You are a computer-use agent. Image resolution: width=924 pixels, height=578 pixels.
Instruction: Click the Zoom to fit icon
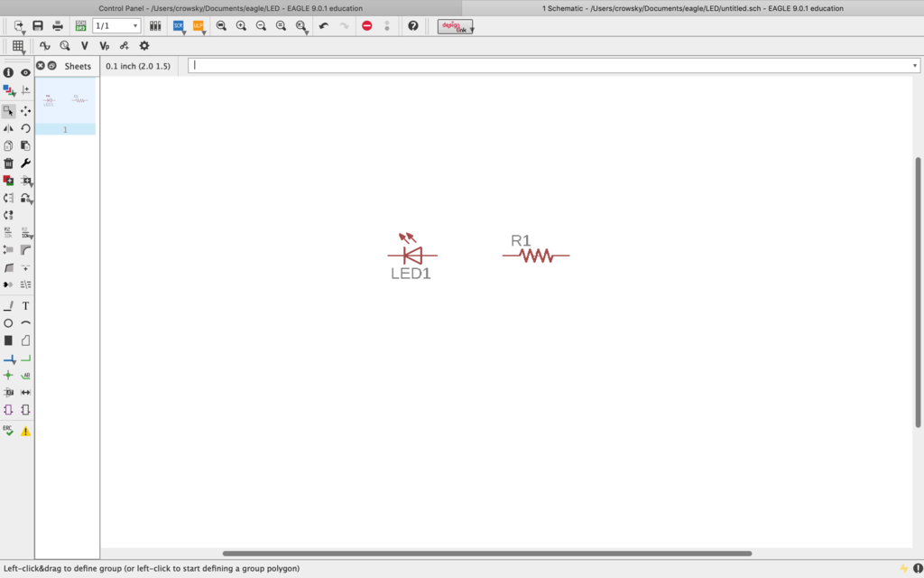[222, 26]
